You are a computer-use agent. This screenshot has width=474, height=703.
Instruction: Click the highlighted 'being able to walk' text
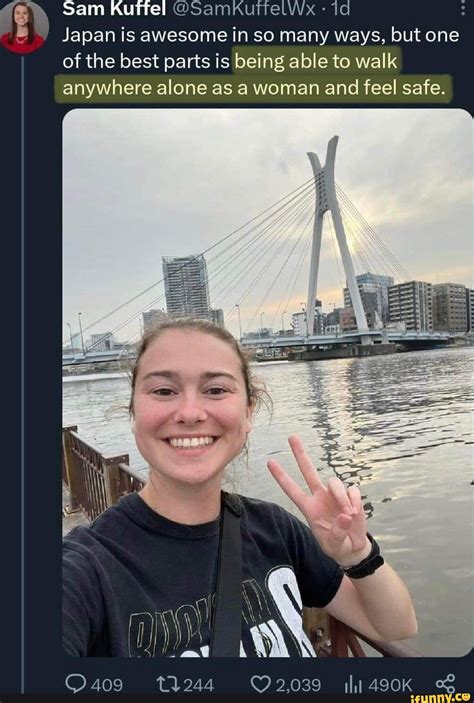pyautogui.click(x=316, y=61)
